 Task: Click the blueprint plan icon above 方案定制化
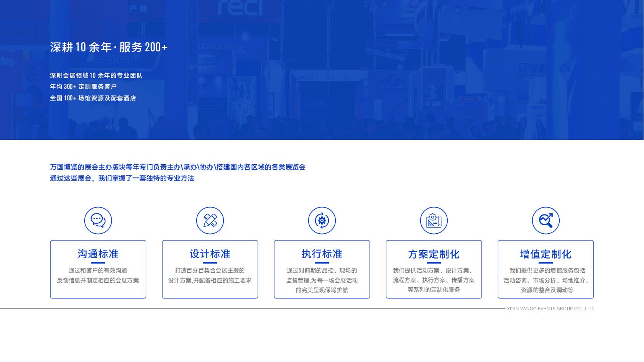[434, 220]
